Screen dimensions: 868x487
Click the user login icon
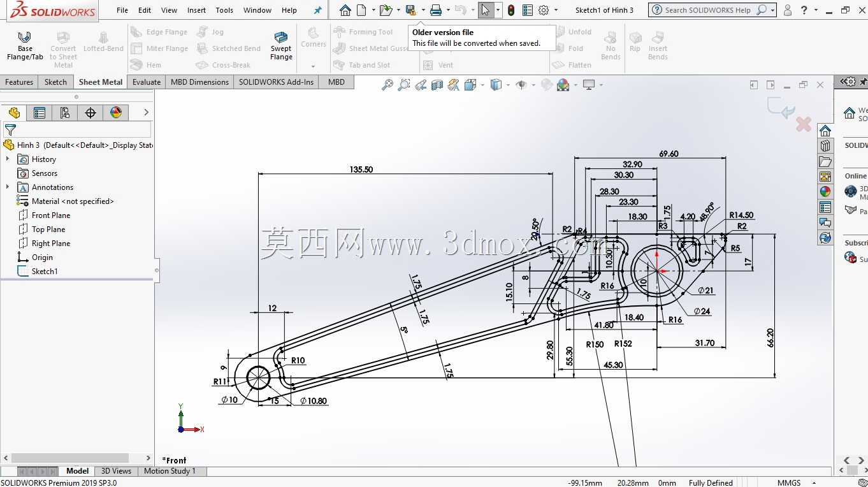pyautogui.click(x=788, y=10)
